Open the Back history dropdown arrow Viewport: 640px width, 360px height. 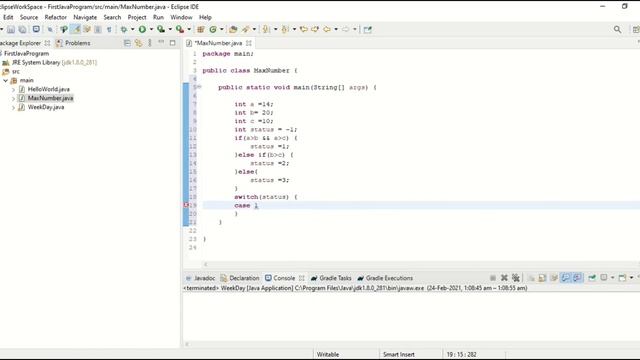[x=336, y=29]
